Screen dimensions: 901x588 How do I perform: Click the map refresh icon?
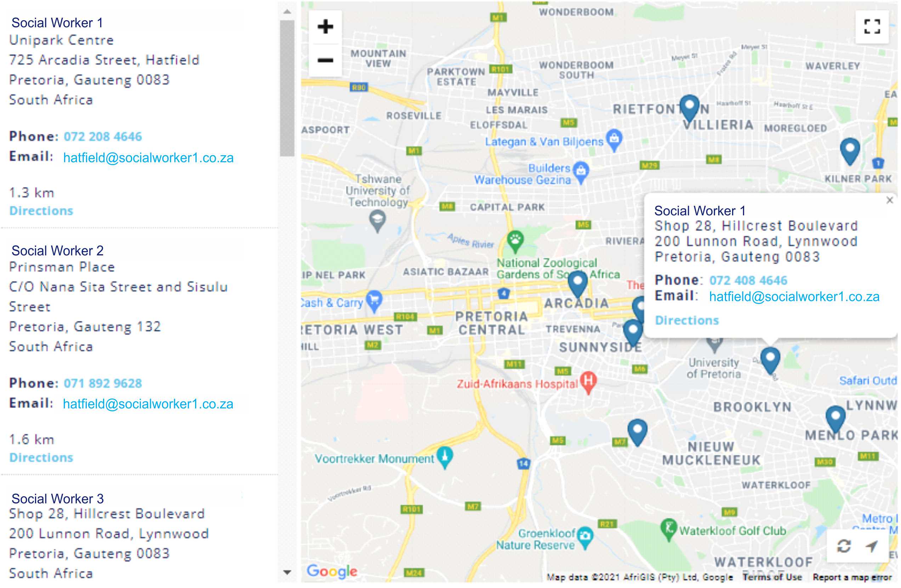point(844,546)
